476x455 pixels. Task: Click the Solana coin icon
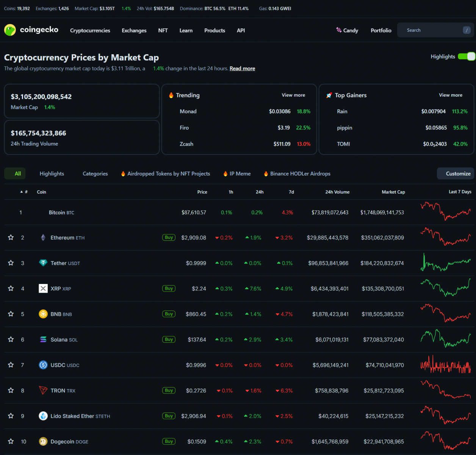coord(43,339)
